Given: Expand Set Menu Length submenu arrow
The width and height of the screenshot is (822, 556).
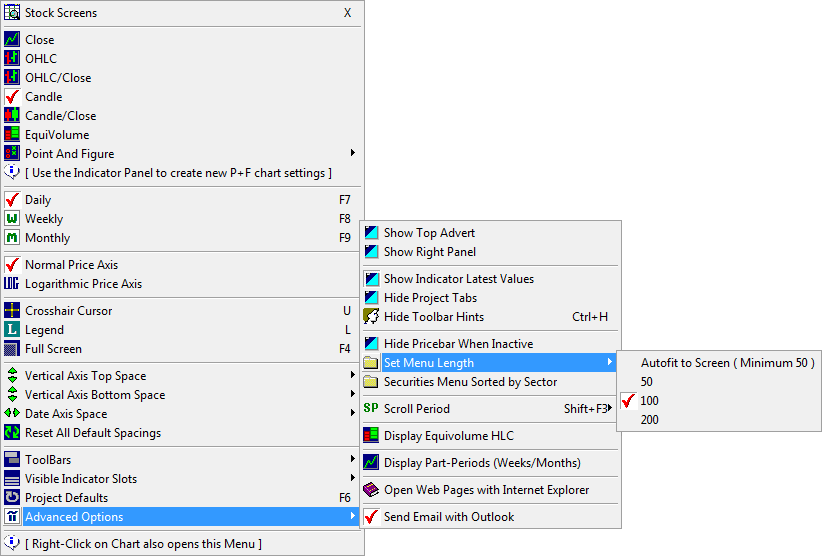Looking at the screenshot, I should point(609,362).
